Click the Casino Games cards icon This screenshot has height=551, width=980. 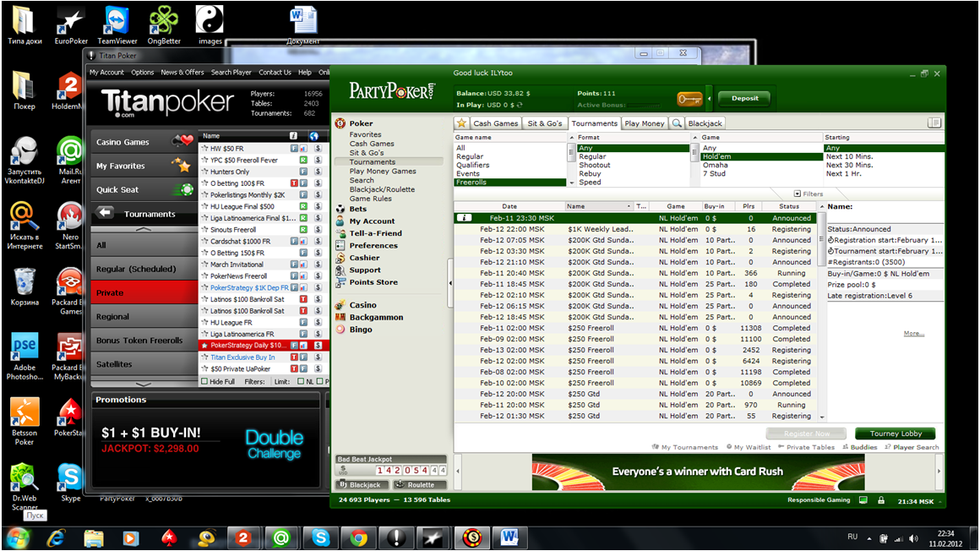pyautogui.click(x=182, y=142)
